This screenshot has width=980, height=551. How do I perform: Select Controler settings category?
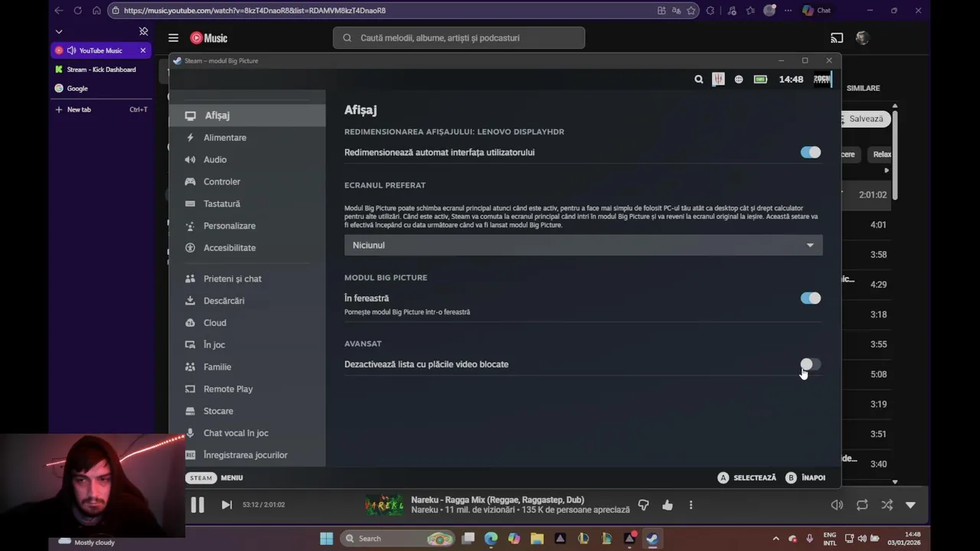coord(247,182)
